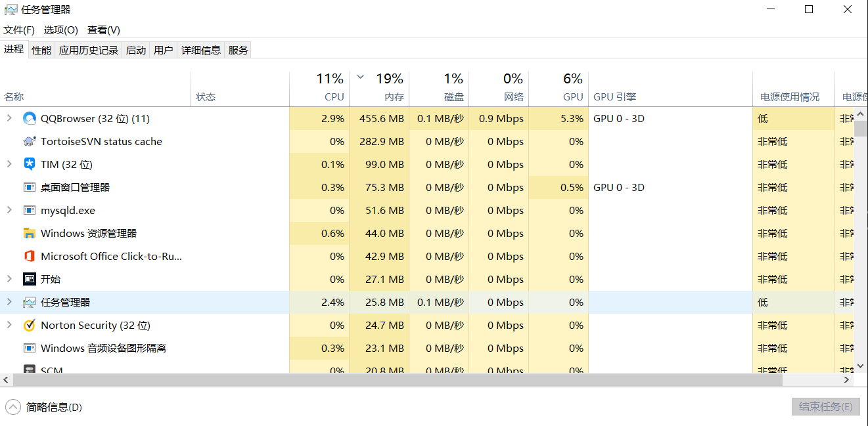Expand the 开始 process group
Image resolution: width=868 pixels, height=426 pixels.
(x=9, y=279)
